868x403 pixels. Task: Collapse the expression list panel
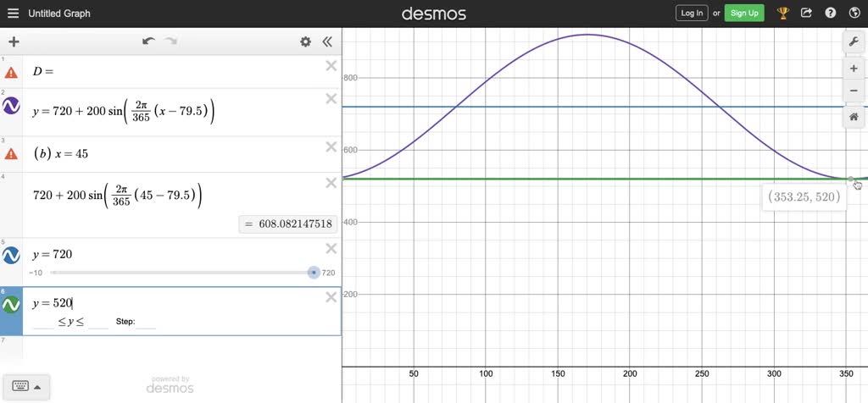326,41
